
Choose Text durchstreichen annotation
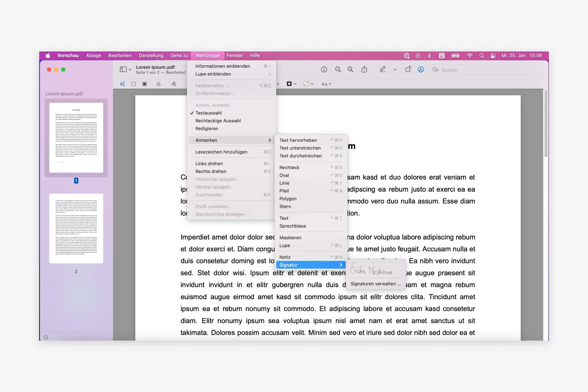click(x=311, y=156)
